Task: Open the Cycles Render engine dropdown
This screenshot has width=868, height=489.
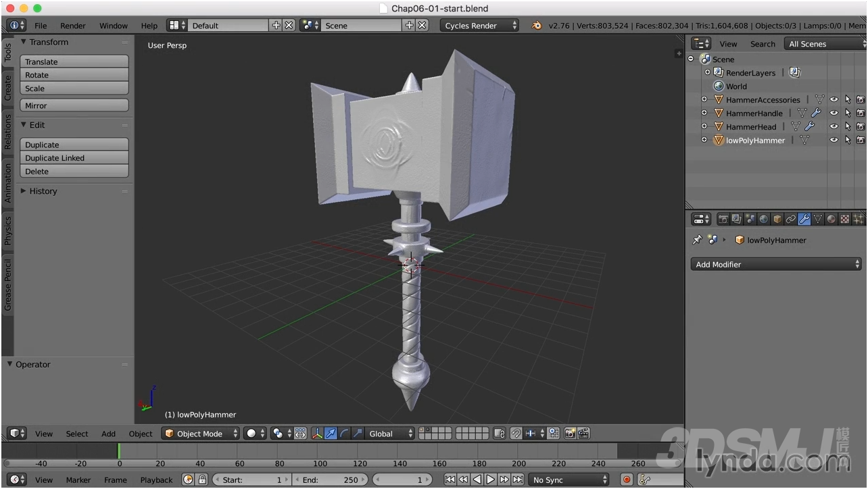Action: coord(479,26)
